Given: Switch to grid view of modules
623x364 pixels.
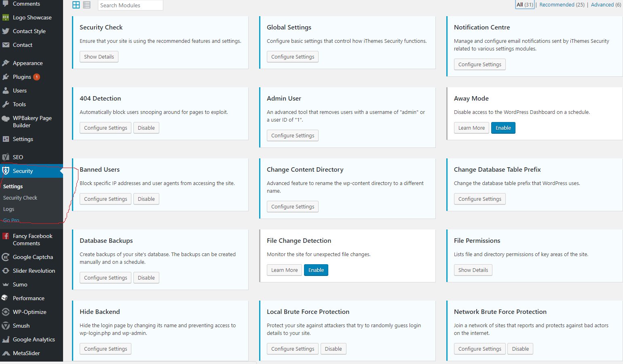Looking at the screenshot, I should 76,5.
